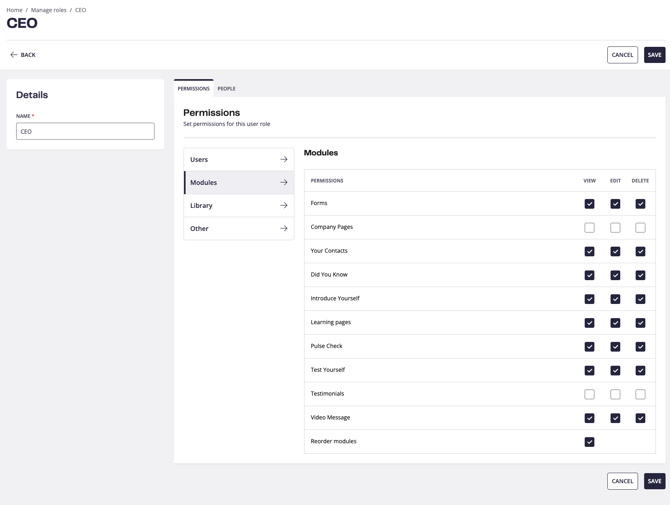Open Home in the breadcrumb

tap(14, 10)
